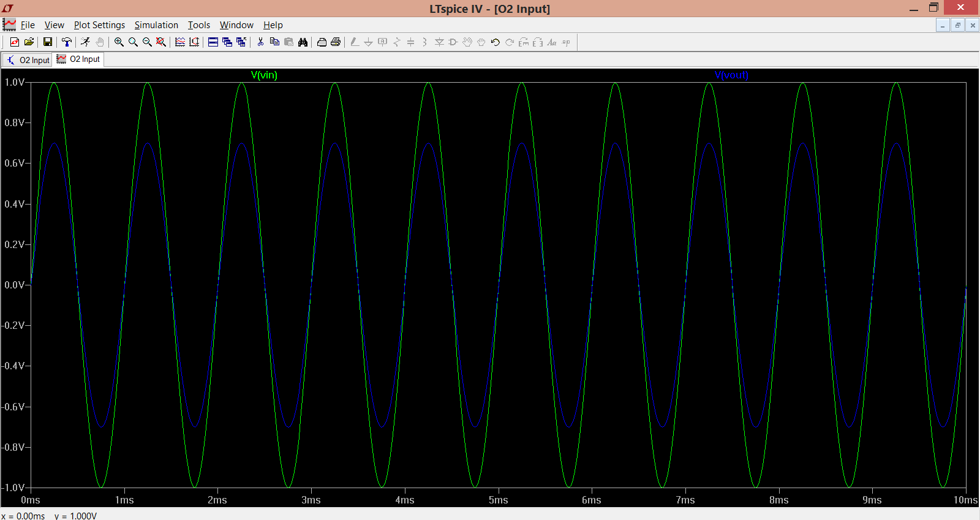Click the Find binoculars icon
Image resolution: width=980 pixels, height=520 pixels.
pyautogui.click(x=303, y=42)
